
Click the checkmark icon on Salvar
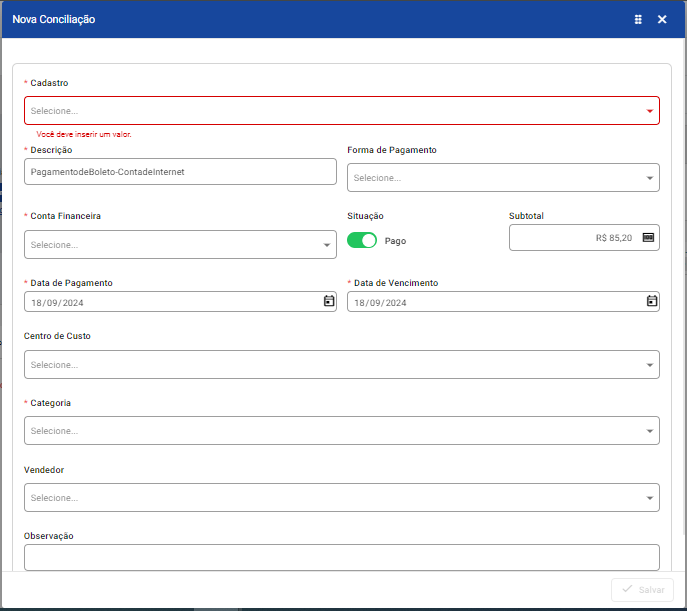pyautogui.click(x=626, y=590)
